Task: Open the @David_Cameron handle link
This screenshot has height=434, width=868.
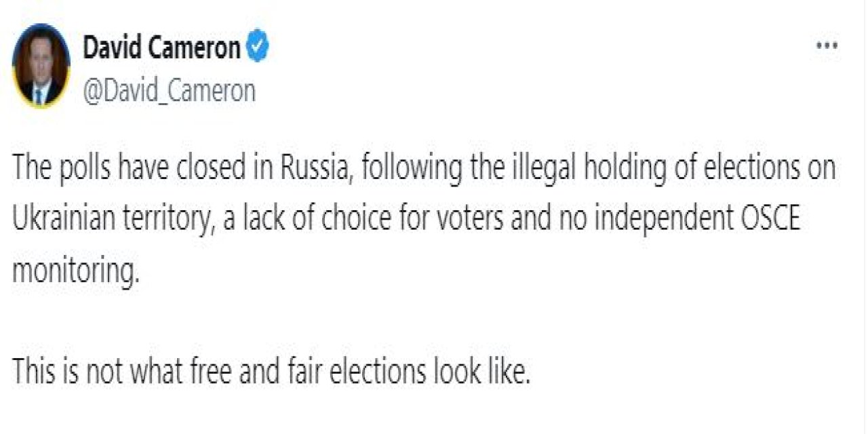Action: [169, 90]
